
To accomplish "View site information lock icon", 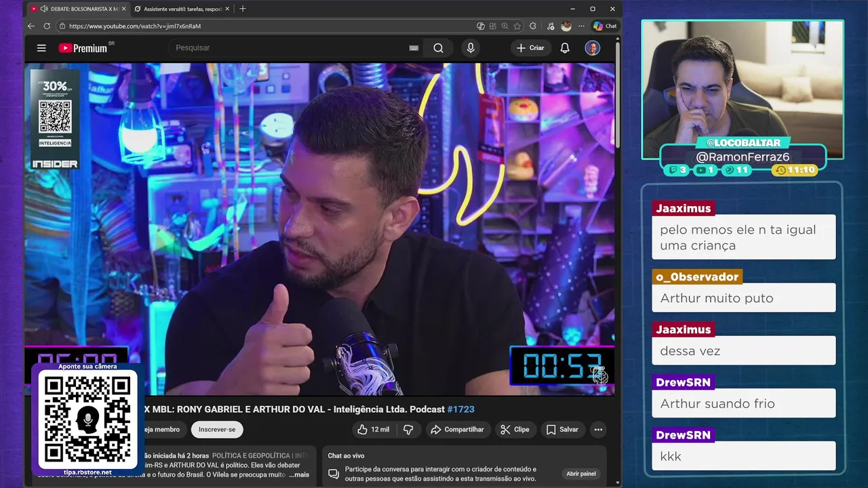I will point(62,26).
